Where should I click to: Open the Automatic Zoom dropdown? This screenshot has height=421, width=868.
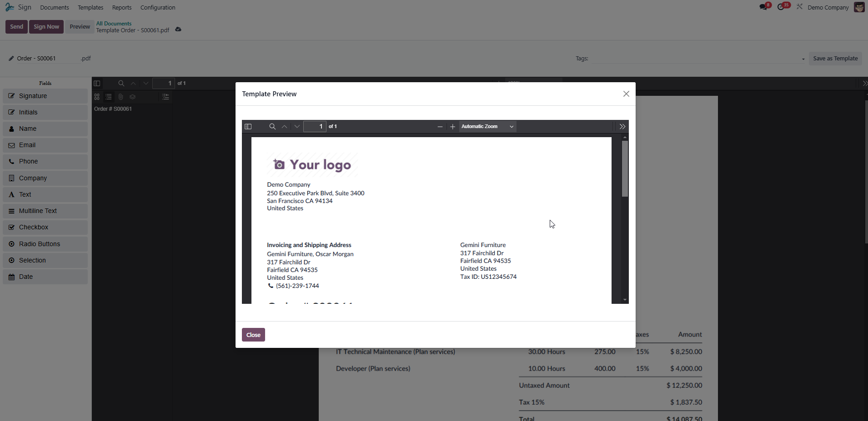click(487, 127)
